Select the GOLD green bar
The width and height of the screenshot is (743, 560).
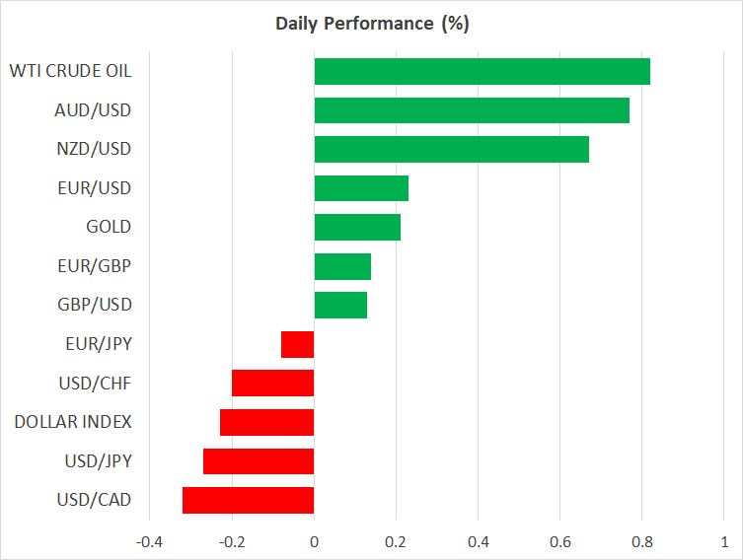pyautogui.click(x=357, y=228)
